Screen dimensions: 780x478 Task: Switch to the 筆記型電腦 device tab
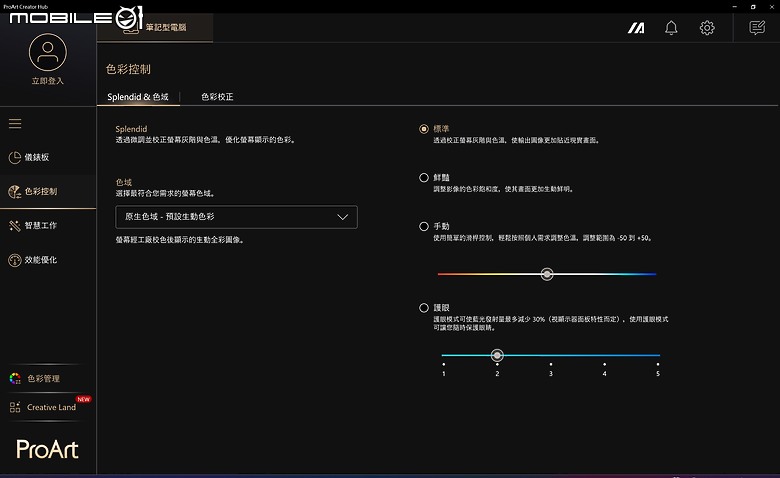click(x=155, y=27)
